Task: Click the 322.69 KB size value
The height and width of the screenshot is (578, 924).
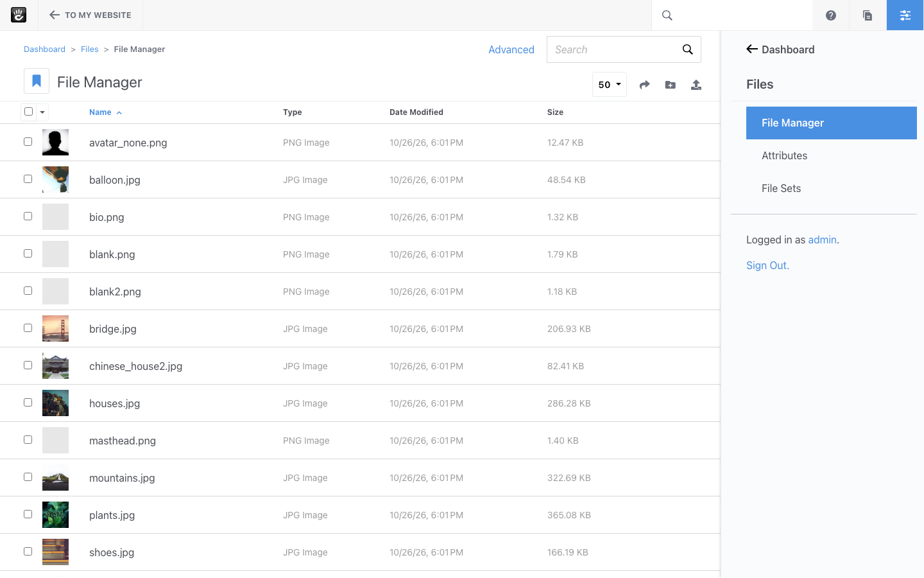Action: click(x=569, y=478)
